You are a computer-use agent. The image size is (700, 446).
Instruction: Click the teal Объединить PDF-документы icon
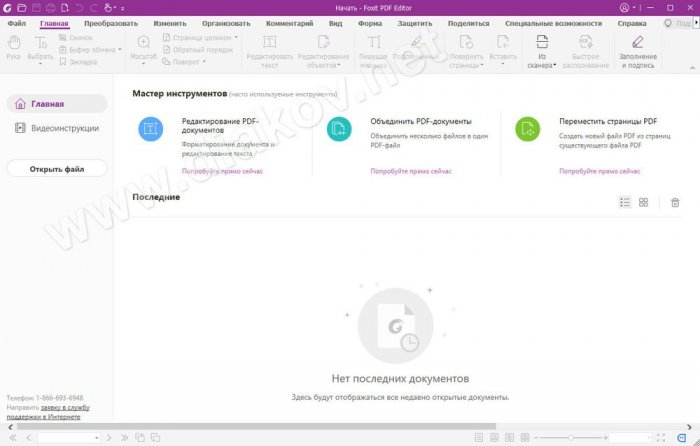pos(339,129)
